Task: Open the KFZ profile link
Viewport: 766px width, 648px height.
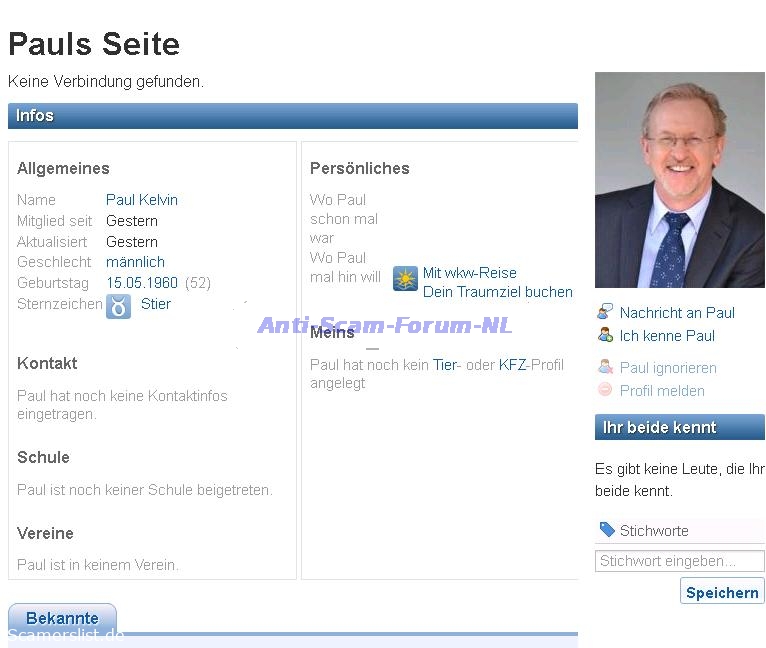Action: (x=513, y=365)
